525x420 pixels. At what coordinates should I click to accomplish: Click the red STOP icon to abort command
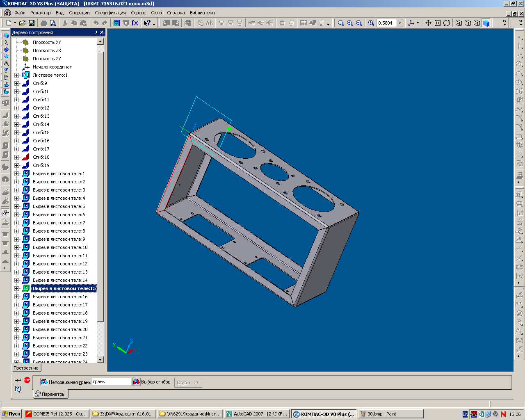click(x=27, y=380)
